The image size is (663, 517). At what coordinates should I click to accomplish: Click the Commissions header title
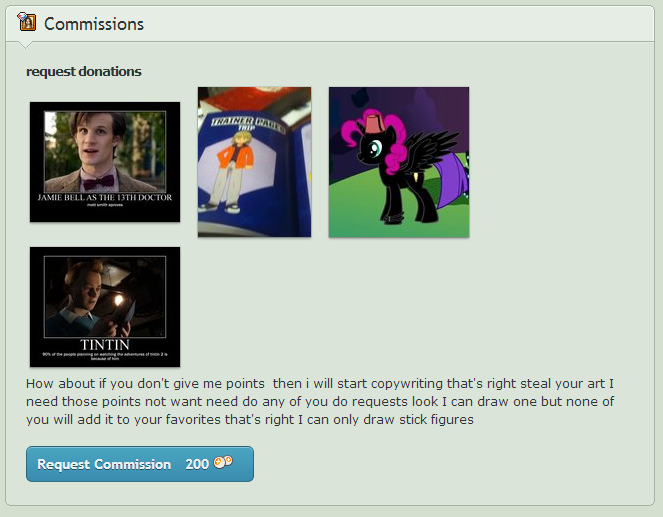pos(94,24)
